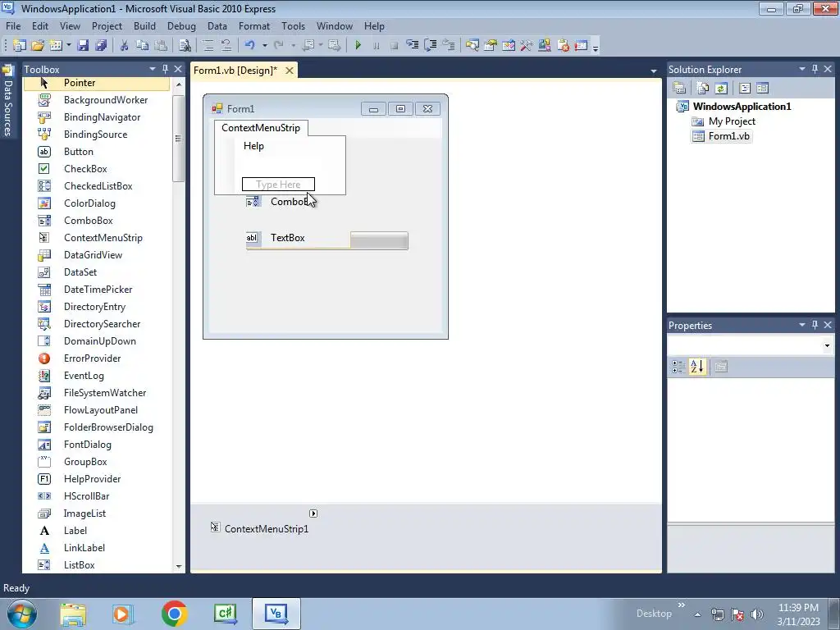The image size is (840, 630).
Task: Click Alphabetical sort icon in Properties panel
Action: [x=697, y=367]
